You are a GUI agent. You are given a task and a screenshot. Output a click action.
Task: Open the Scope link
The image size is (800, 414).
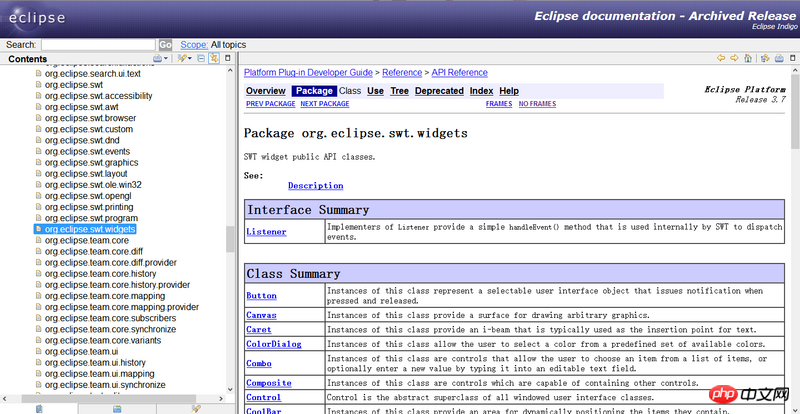[194, 45]
